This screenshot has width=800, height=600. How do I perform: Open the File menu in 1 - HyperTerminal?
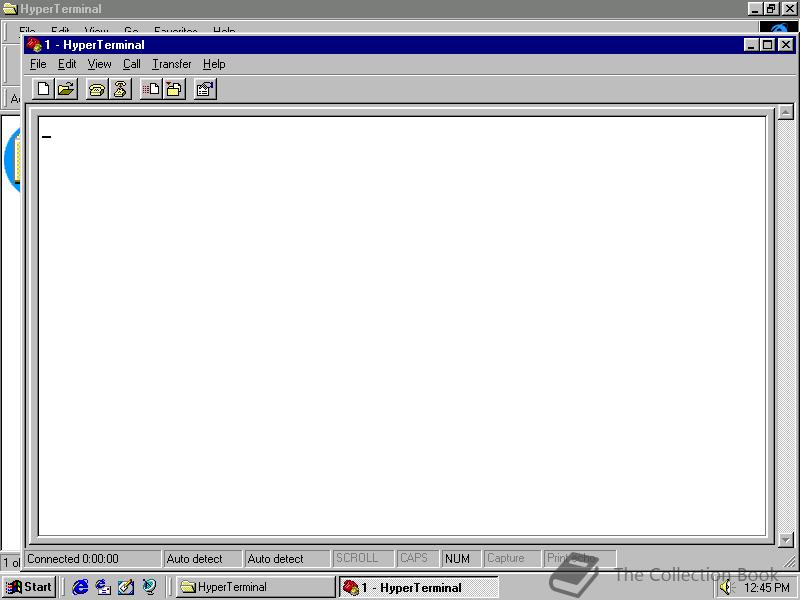[x=38, y=64]
